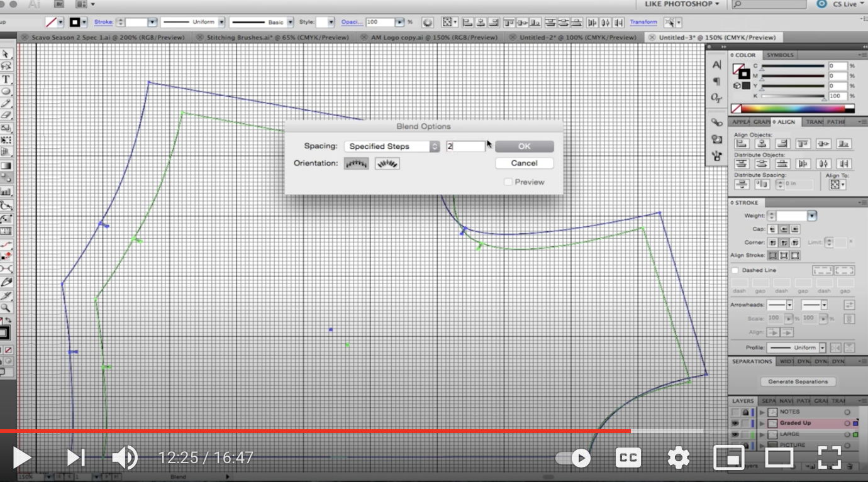Switch to the Separations panel tab

click(x=752, y=362)
